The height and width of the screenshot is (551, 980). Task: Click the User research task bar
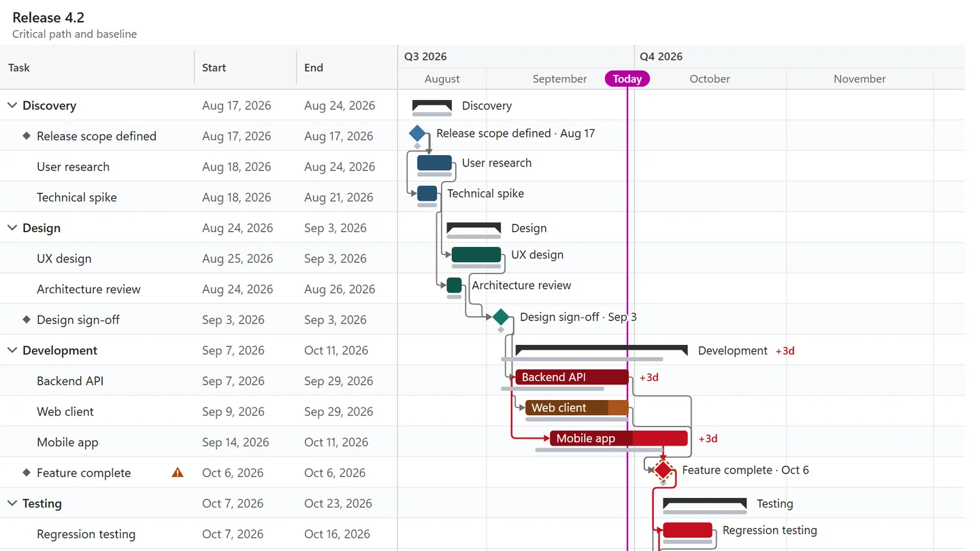(x=434, y=163)
